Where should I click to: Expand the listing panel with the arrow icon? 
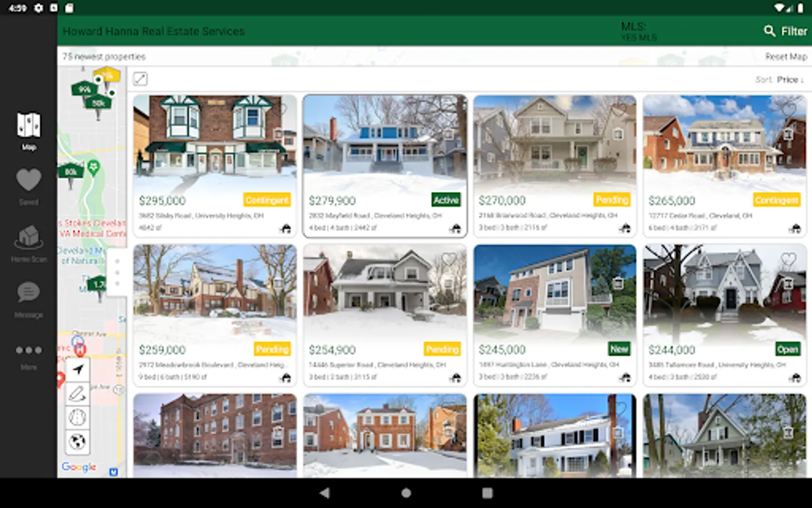click(x=140, y=79)
